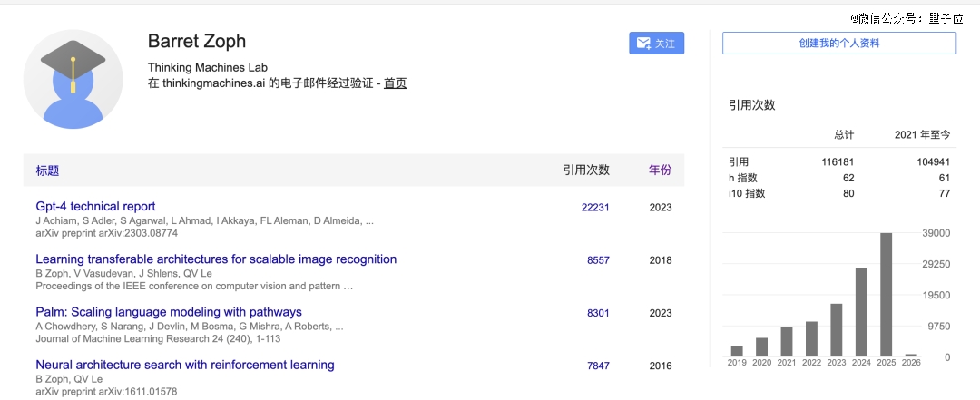View 22231 citations for Gpt-4 report
Screen dimensions: 980x400
(x=595, y=208)
